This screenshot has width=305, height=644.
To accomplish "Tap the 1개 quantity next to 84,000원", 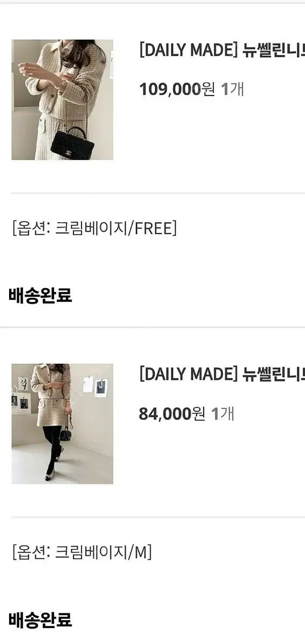I will click(x=223, y=413).
